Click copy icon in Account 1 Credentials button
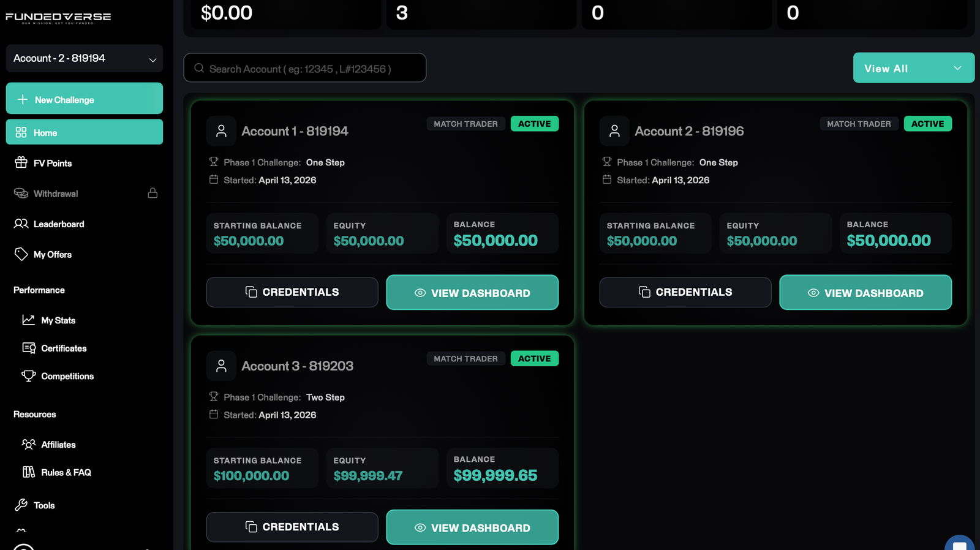The image size is (980, 550). point(251,292)
